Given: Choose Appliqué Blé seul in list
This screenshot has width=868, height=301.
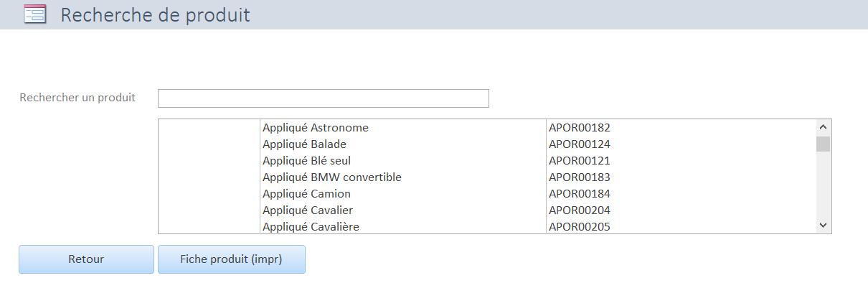Looking at the screenshot, I should [x=306, y=161].
